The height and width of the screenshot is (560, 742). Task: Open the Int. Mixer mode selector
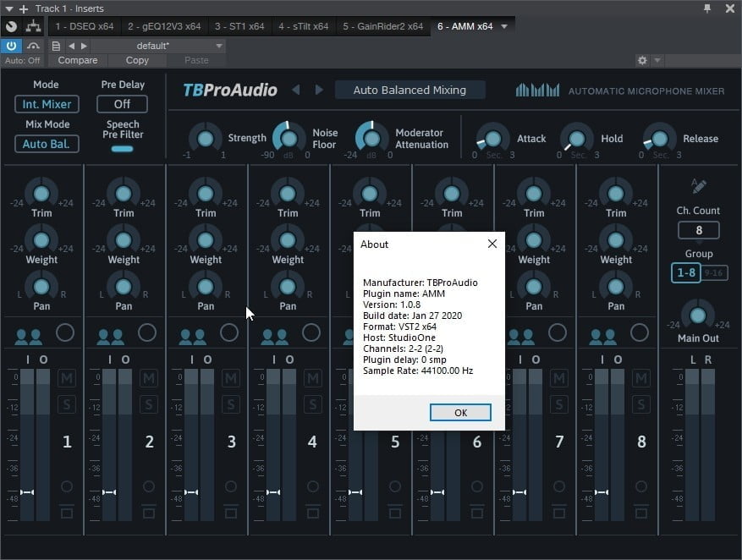[x=47, y=104]
